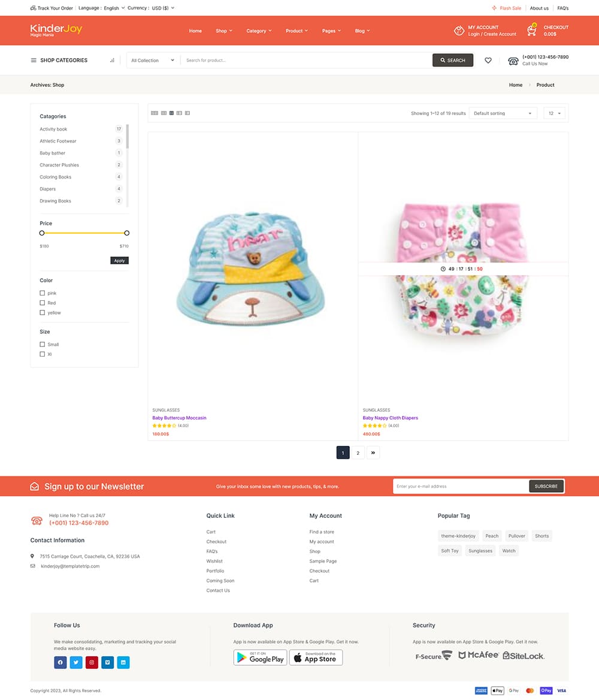This screenshot has width=599, height=700.
Task: Expand the All Collection dropdown
Action: coord(153,61)
